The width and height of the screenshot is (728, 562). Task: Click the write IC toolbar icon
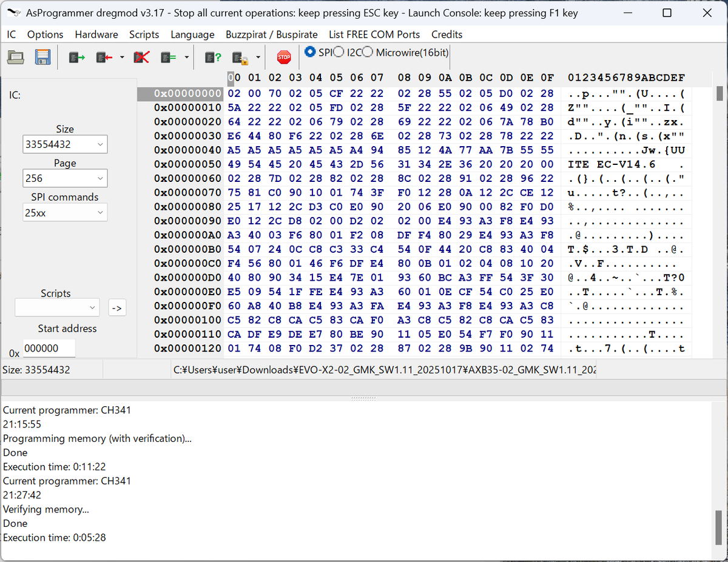[104, 58]
